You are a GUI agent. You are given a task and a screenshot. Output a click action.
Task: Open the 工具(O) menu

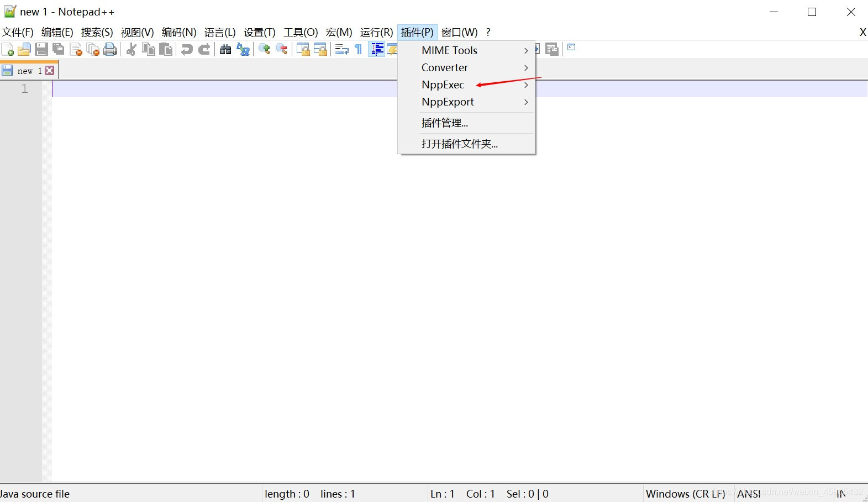click(x=301, y=33)
